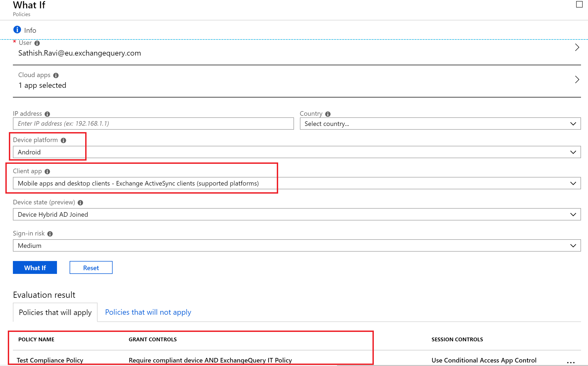Click the Sign-in risk info icon
588x366 pixels.
(x=50, y=234)
